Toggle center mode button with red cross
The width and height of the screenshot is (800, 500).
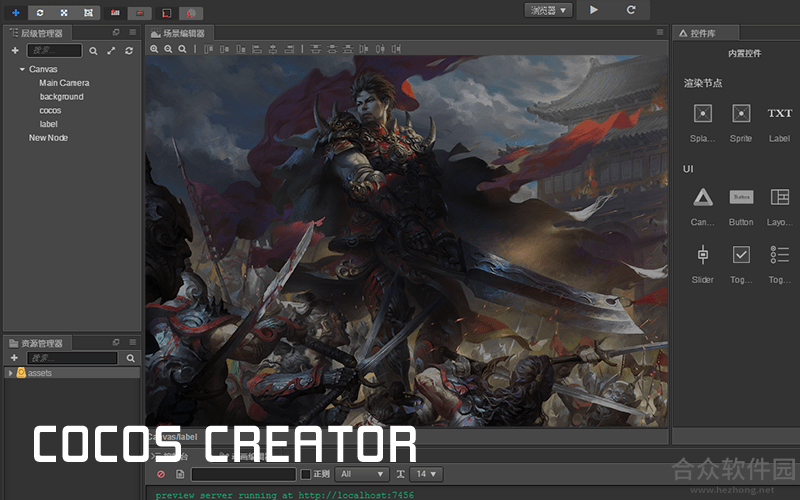pos(139,13)
